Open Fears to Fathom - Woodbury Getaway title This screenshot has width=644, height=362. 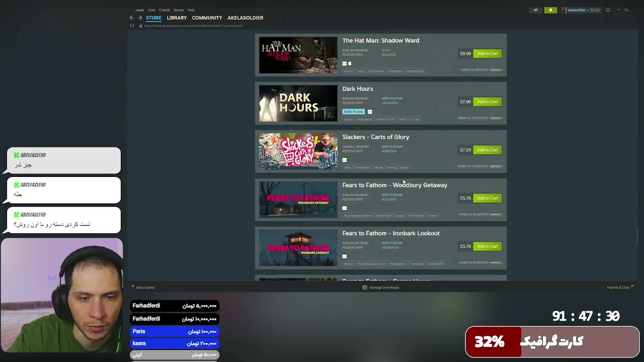coord(394,186)
